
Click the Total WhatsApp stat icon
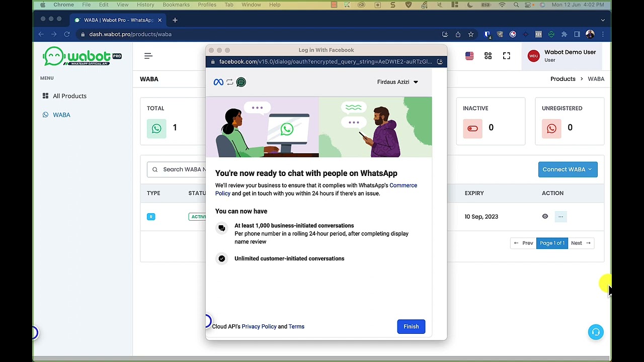[156, 128]
